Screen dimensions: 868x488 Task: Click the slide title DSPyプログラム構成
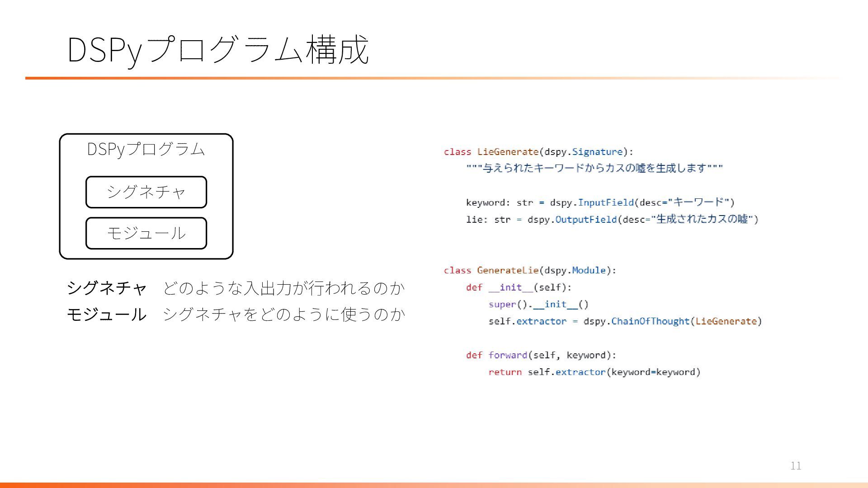218,50
